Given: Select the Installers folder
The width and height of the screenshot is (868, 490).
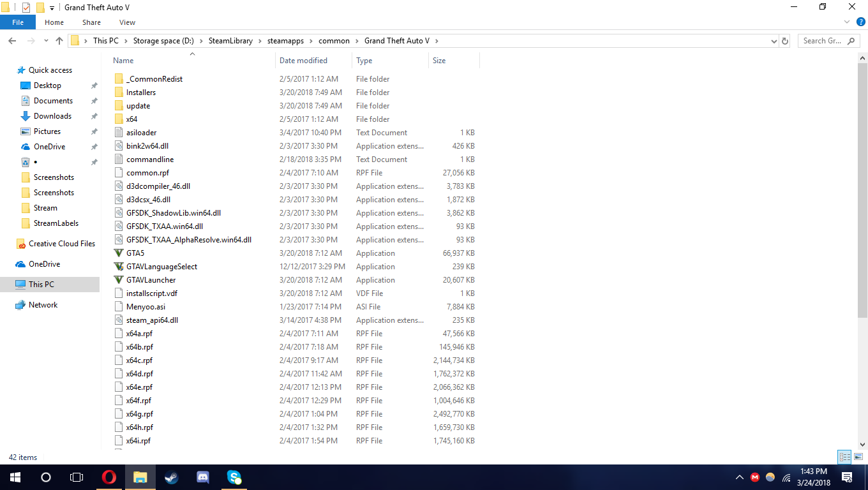Looking at the screenshot, I should tap(135, 93).
